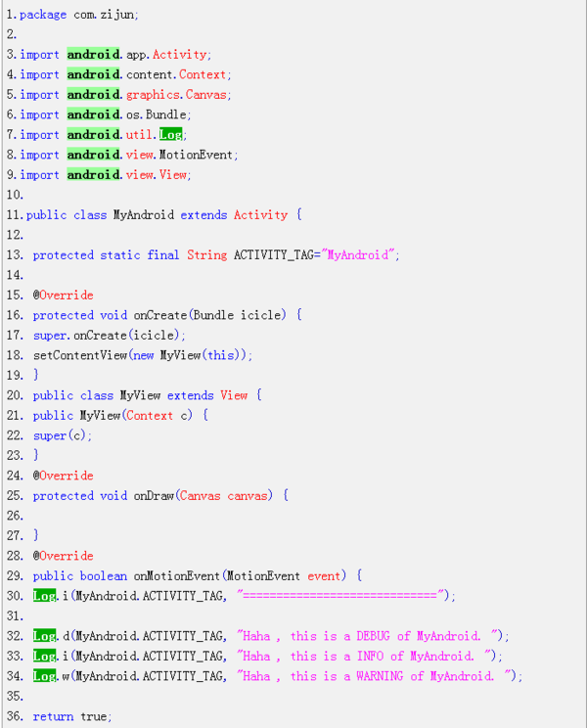Click highlighted 'android' on line 3
The height and width of the screenshot is (728, 587).
click(93, 55)
